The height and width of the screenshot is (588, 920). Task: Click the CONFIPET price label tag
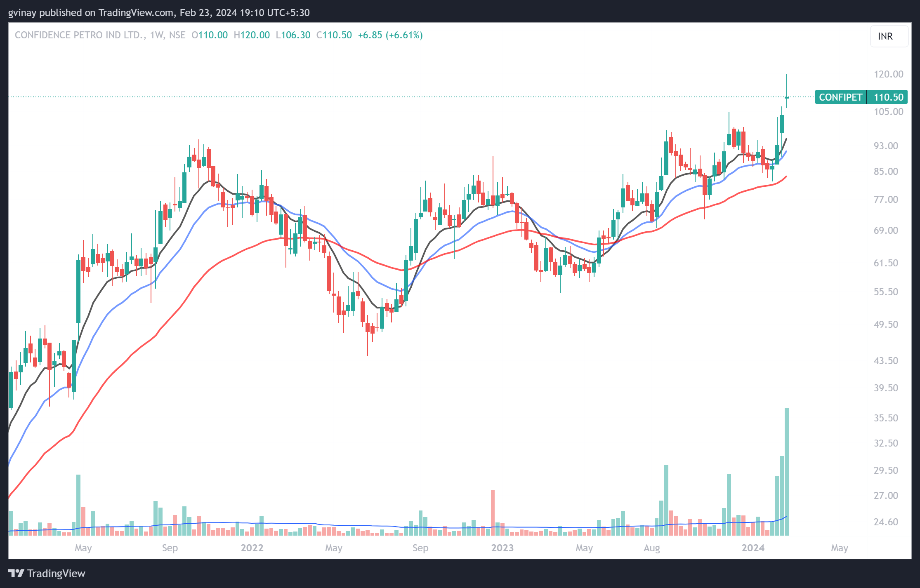840,97
